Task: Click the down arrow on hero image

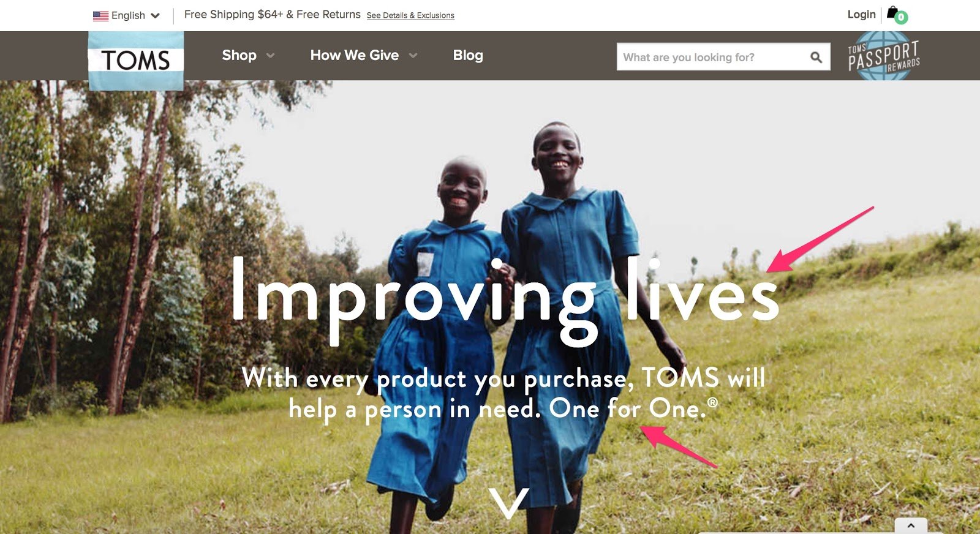Action: coord(509,503)
